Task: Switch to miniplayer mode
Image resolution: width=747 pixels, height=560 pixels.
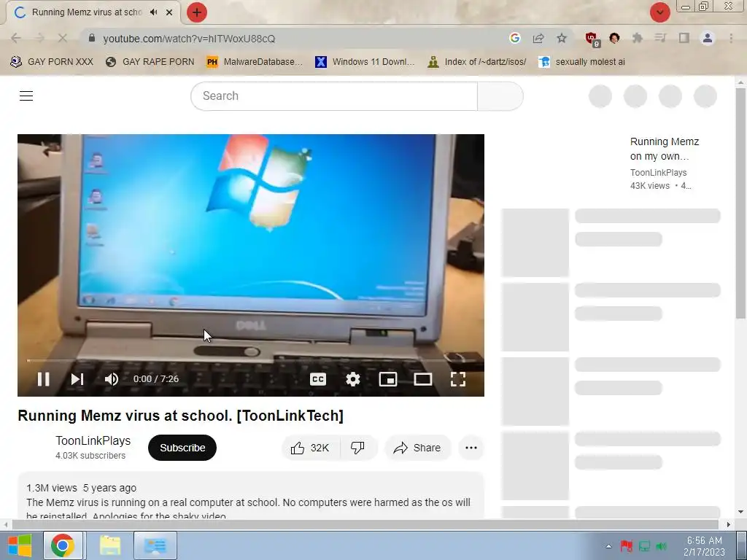Action: [388, 379]
